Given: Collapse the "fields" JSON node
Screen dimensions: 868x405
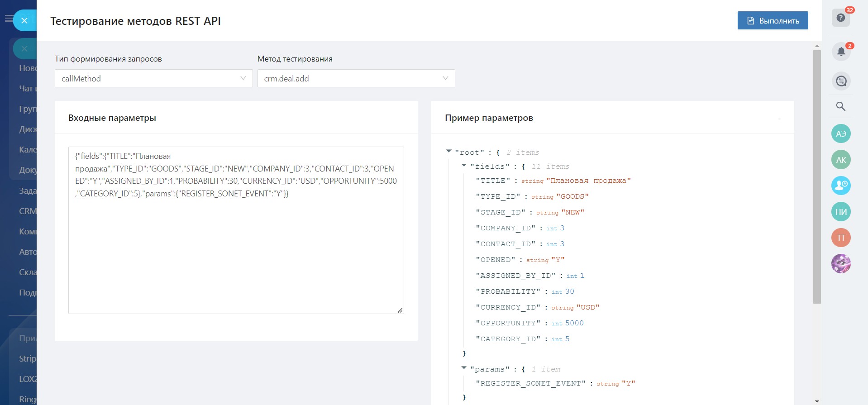Looking at the screenshot, I should (x=464, y=166).
